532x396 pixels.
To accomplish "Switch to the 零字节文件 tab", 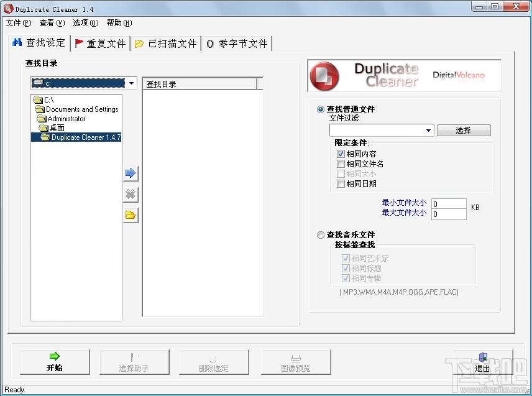I will pos(237,44).
